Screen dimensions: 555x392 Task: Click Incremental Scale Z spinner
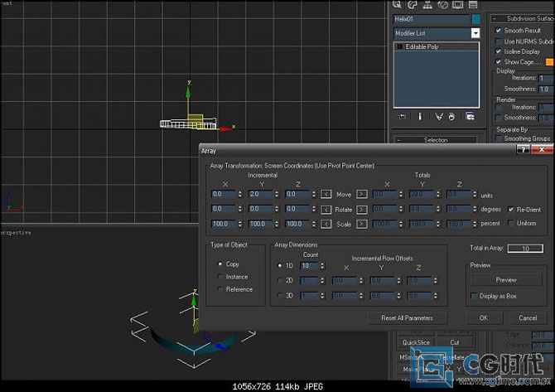coord(314,224)
